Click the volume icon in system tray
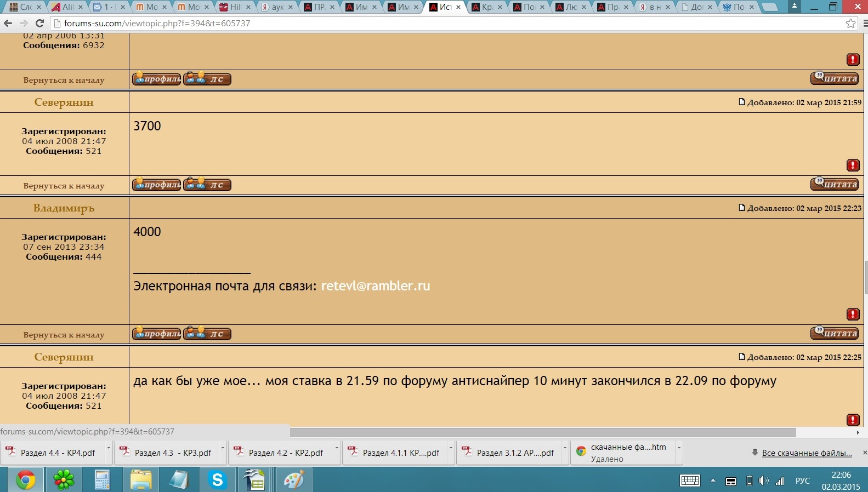868x492 pixels. 764,480
